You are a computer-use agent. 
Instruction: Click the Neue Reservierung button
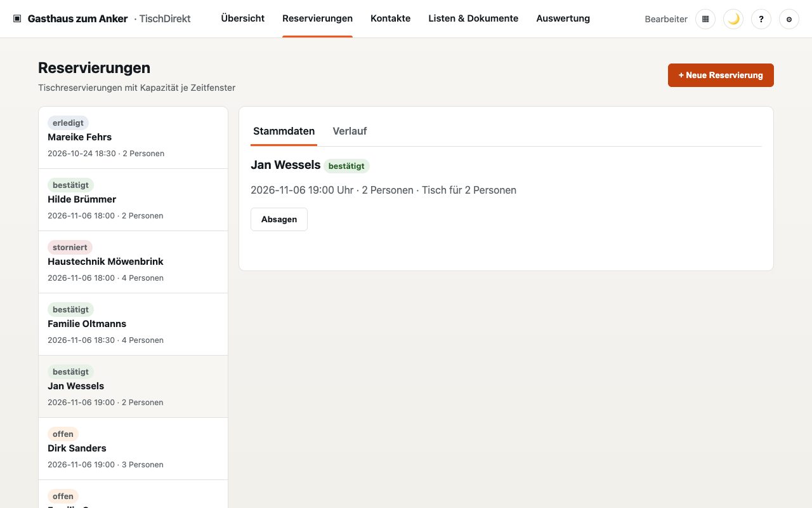721,75
